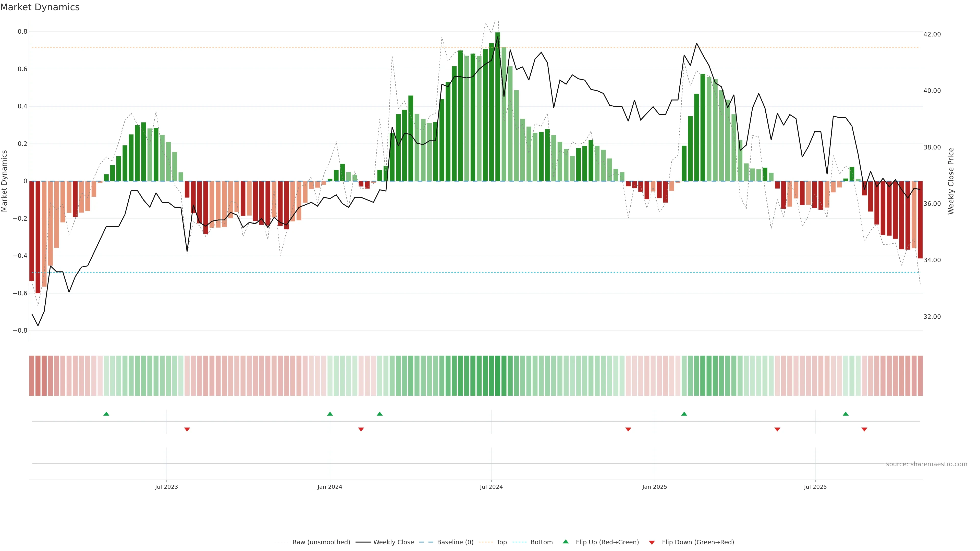Toggle the Baseline (0) legend entry
The width and height of the screenshot is (980, 551).
[455, 542]
